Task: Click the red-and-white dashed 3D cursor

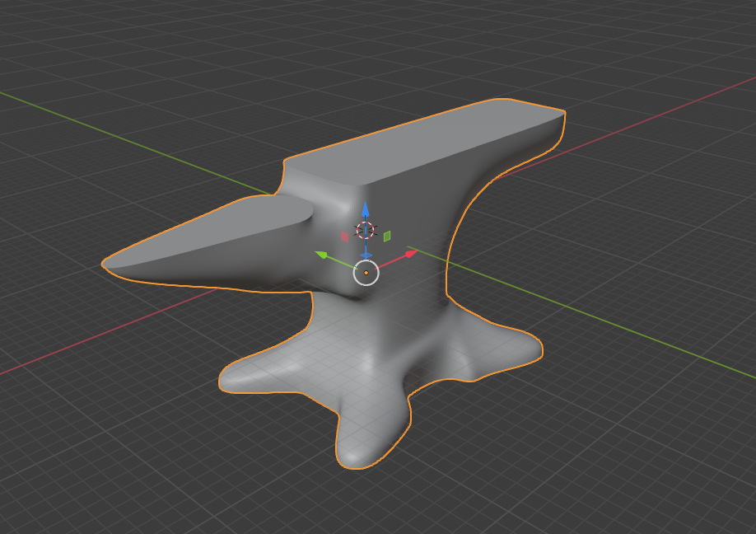Action: tap(365, 228)
